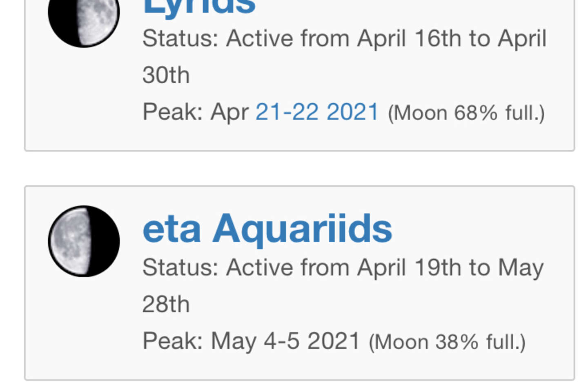This screenshot has width=588, height=392.
Task: Click the 'Peak: May 4-5 2021' text
Action: 251,341
